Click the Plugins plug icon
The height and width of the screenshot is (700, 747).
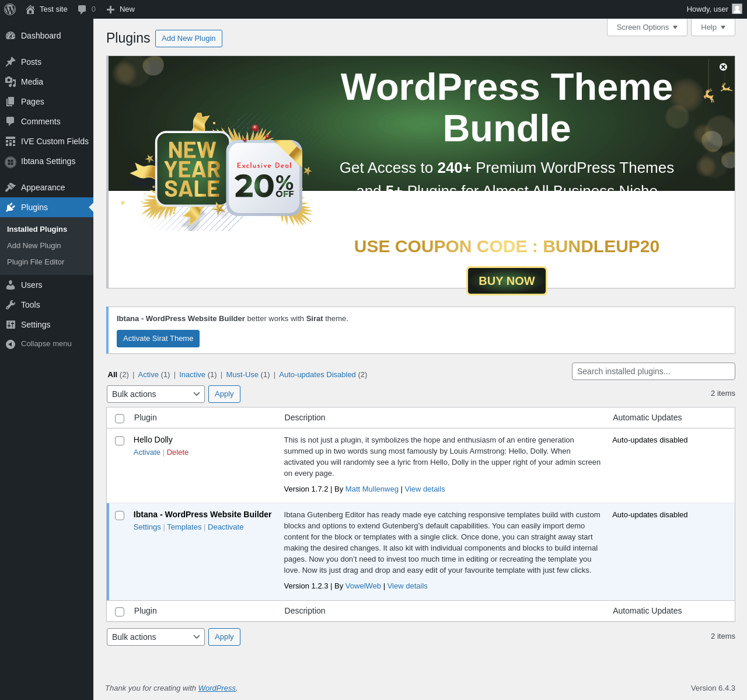[x=11, y=207]
